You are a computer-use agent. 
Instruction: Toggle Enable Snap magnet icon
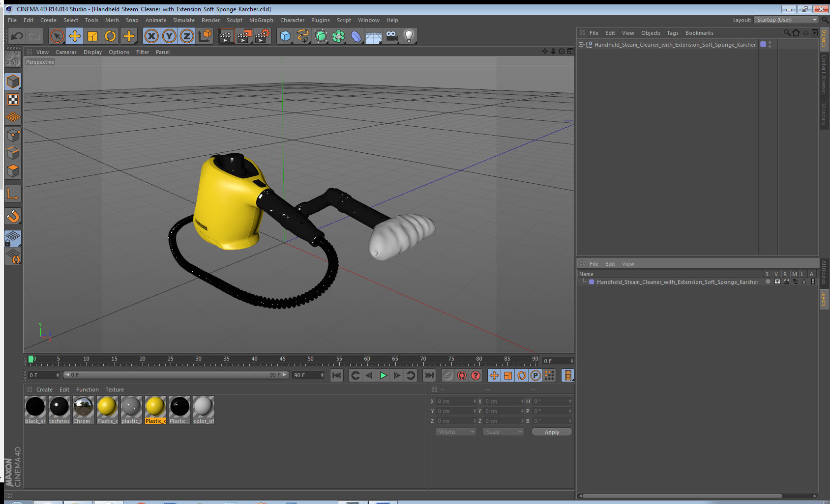[x=13, y=216]
